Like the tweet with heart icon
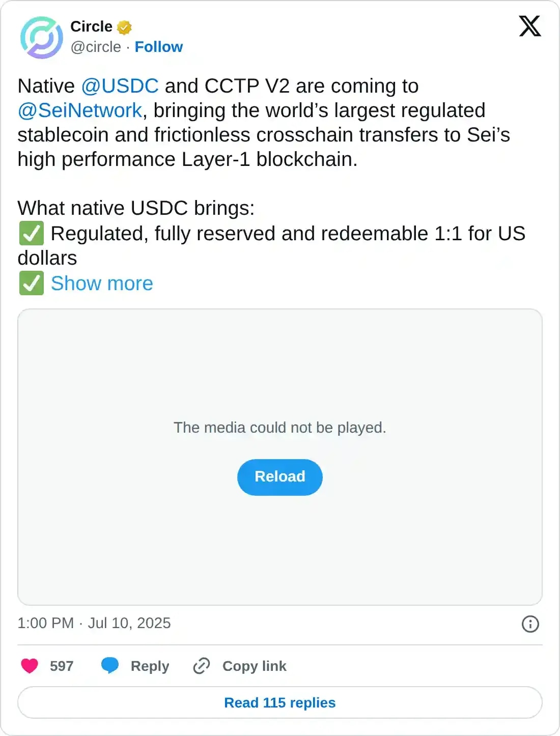Viewport: 560px width, 736px height. (30, 666)
